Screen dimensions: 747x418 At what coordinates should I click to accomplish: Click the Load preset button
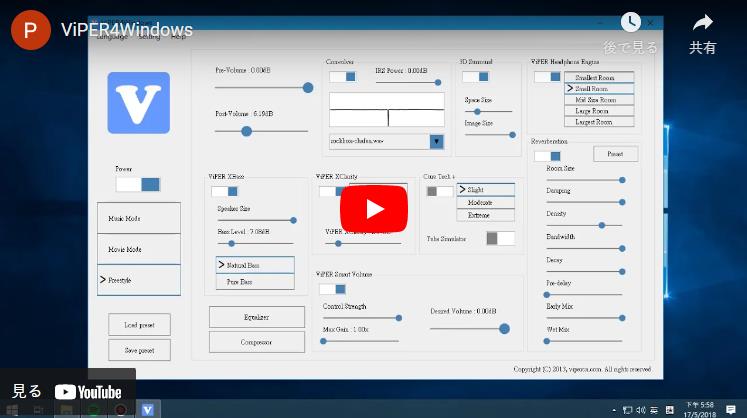point(139,325)
